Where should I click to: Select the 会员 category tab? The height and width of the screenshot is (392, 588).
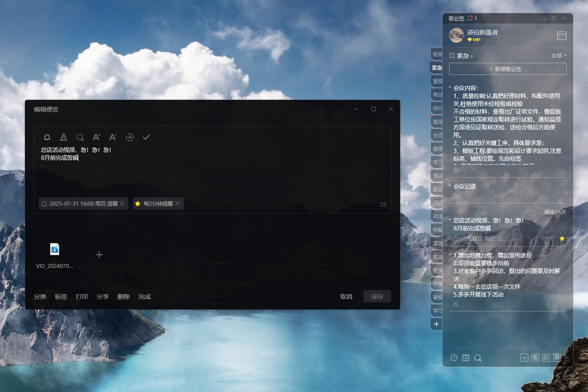437,135
